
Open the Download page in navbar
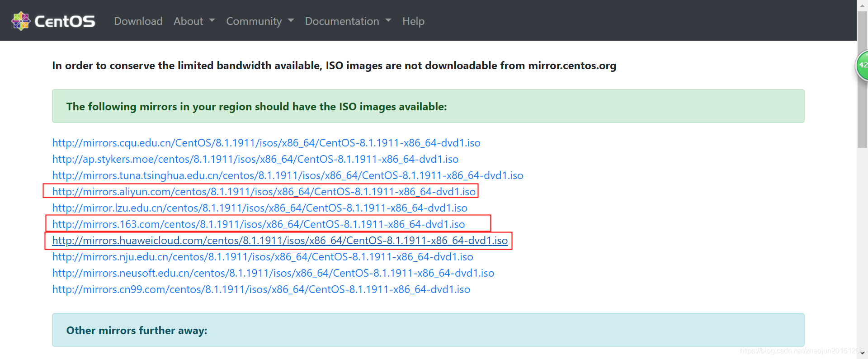[138, 21]
